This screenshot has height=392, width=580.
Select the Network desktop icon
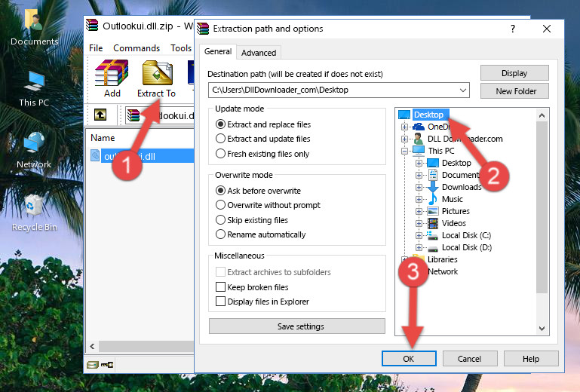(34, 150)
